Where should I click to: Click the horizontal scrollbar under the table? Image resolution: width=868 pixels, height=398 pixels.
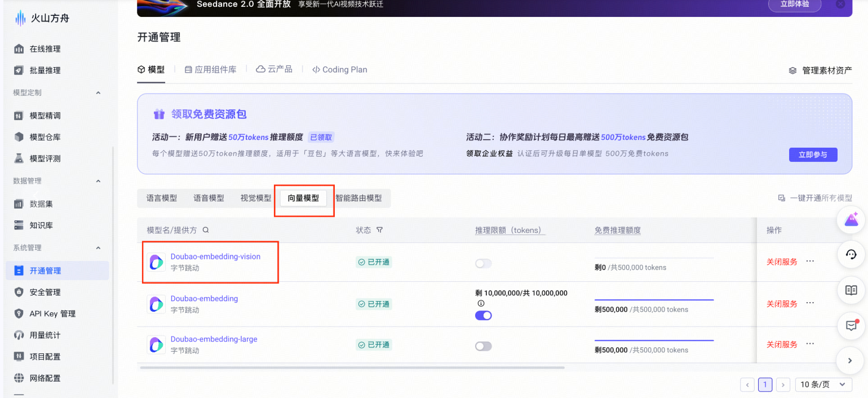tap(352, 368)
